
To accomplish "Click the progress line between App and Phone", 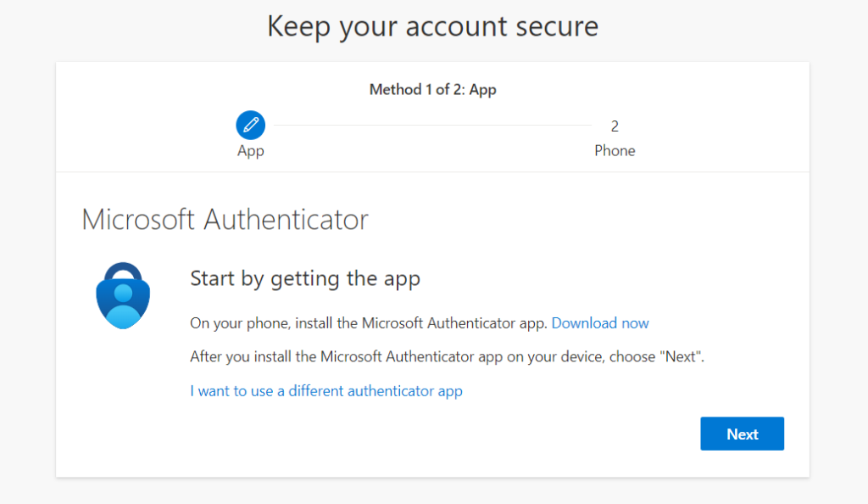I will 432,126.
